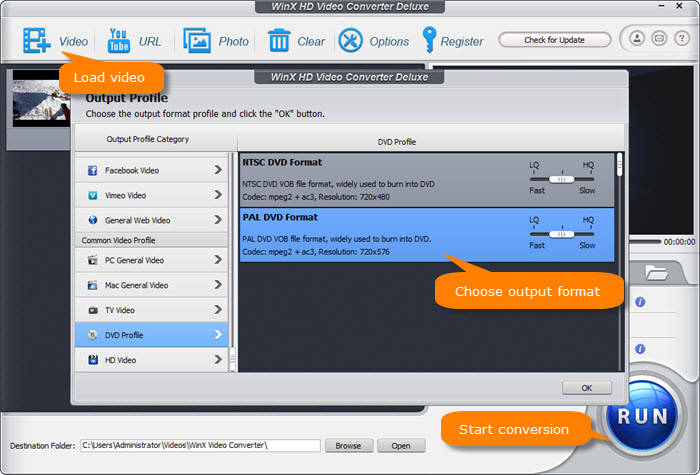Expand Facebook Video category arrow
This screenshot has height=475, width=700.
(218, 170)
